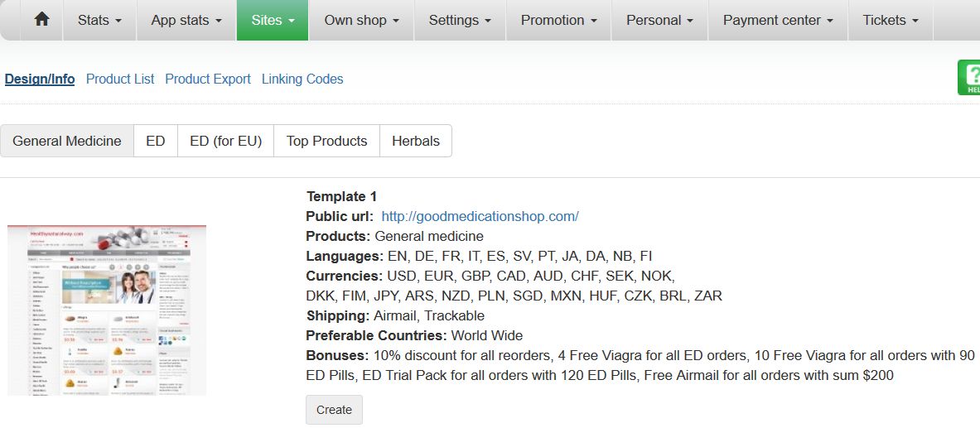Open the Own shop dropdown
The height and width of the screenshot is (428, 980).
pyautogui.click(x=361, y=20)
